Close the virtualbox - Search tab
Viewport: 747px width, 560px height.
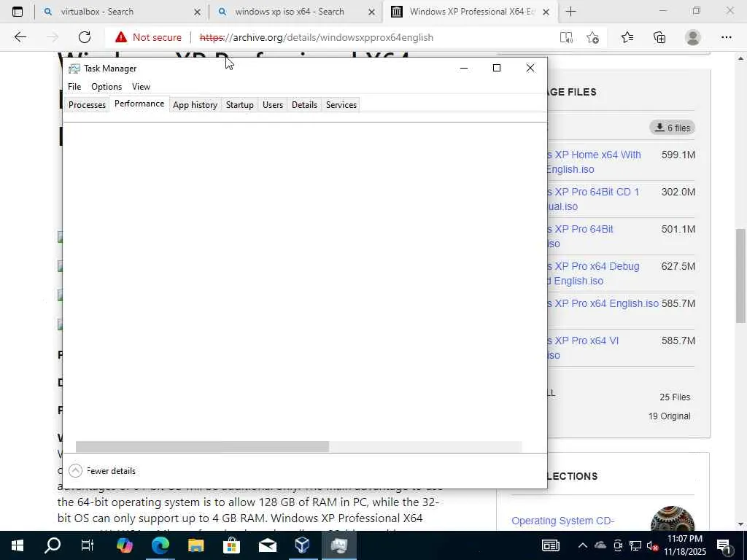[197, 12]
